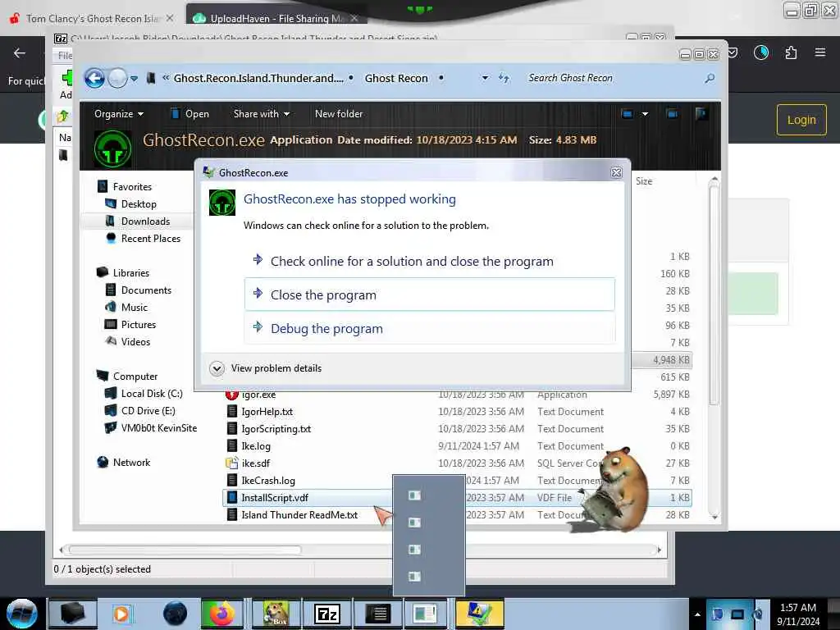Open Firefox from the taskbar
Screen dimensions: 840x630
(x=221, y=614)
